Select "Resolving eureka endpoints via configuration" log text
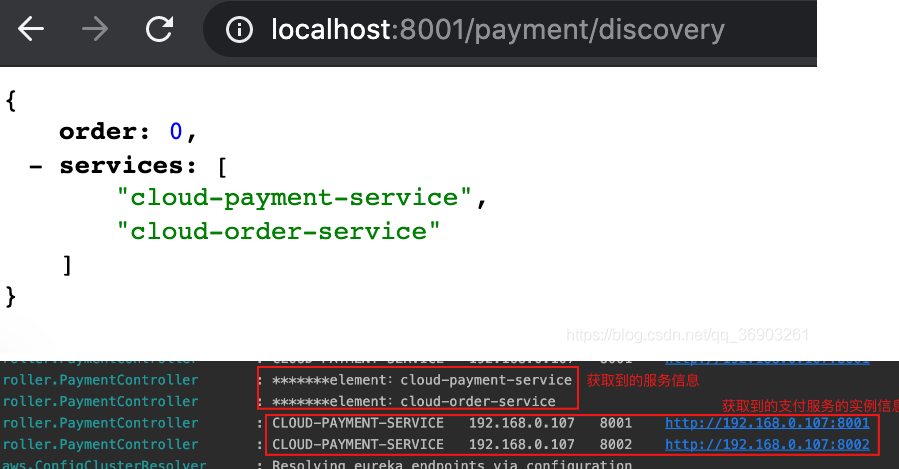Image resolution: width=899 pixels, height=469 pixels. 452,464
